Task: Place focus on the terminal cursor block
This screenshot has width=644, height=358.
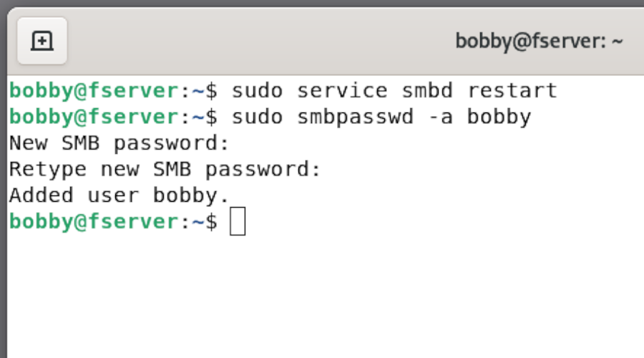Action: click(238, 221)
